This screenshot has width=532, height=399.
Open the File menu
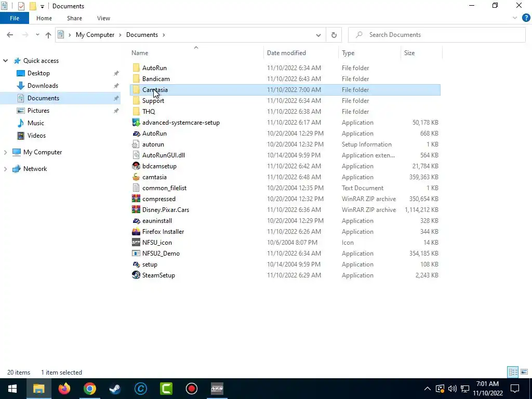[x=14, y=18]
